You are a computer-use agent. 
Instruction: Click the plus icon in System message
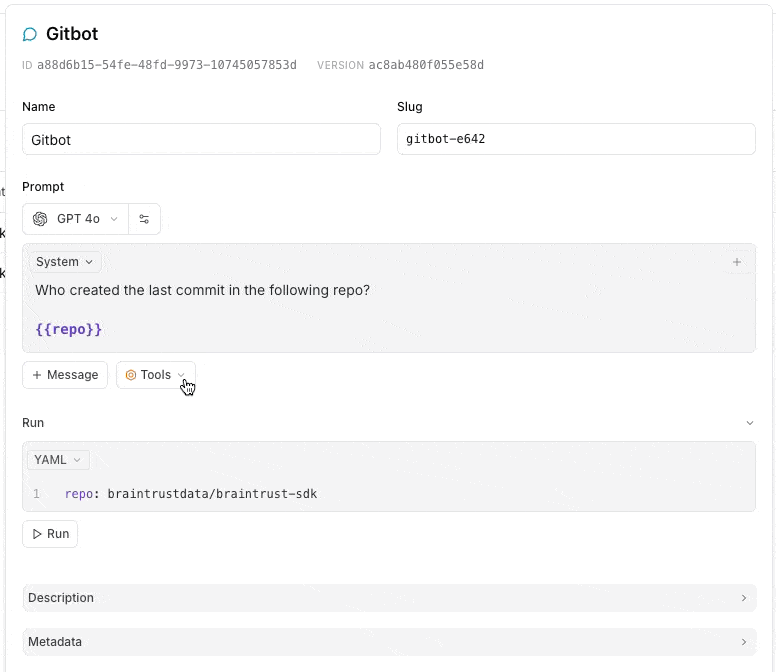click(737, 262)
